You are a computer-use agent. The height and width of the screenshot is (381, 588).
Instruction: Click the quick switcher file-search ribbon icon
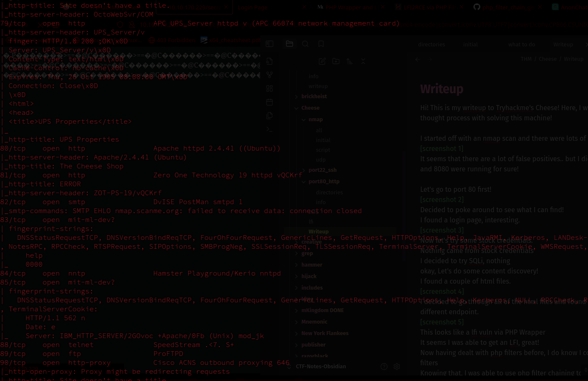[270, 61]
